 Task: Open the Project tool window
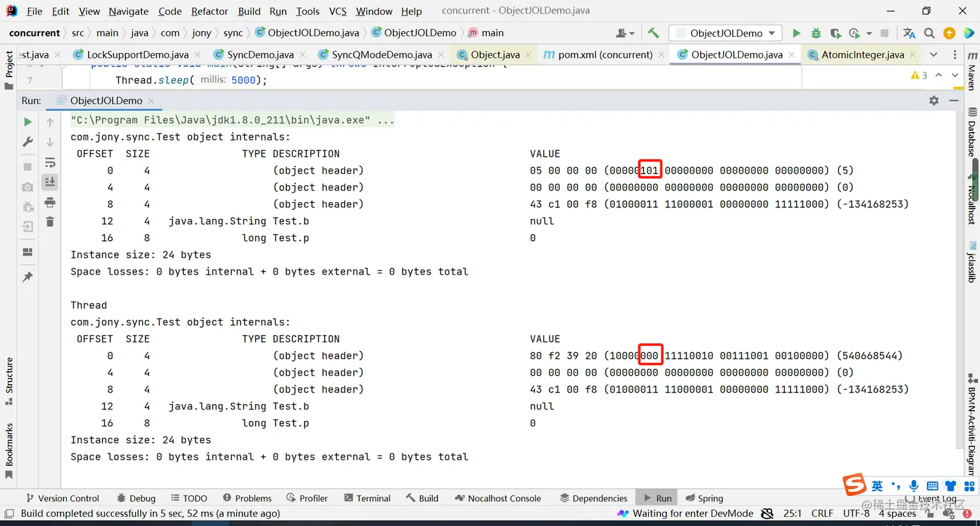coord(8,70)
